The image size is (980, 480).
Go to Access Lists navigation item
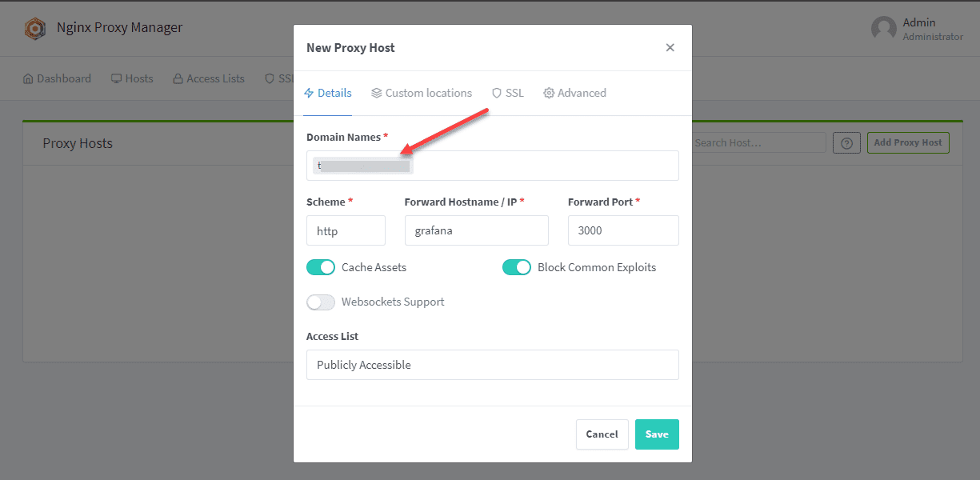pyautogui.click(x=209, y=78)
